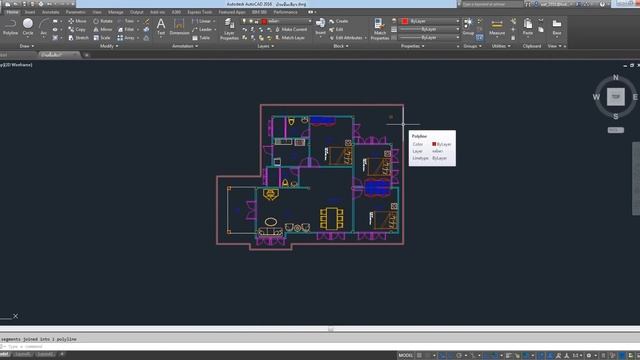This screenshot has width=640, height=360.
Task: Open the Insert ribbon tab
Action: click(30, 12)
